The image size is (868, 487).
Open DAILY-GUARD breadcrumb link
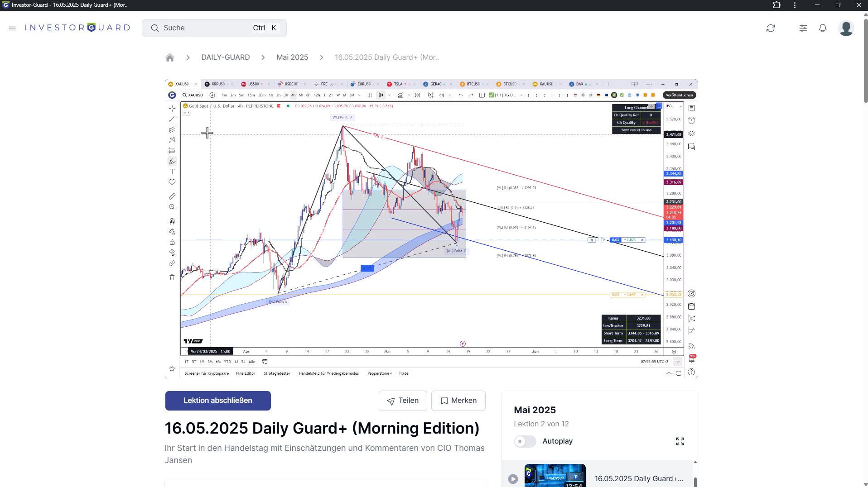tap(226, 57)
